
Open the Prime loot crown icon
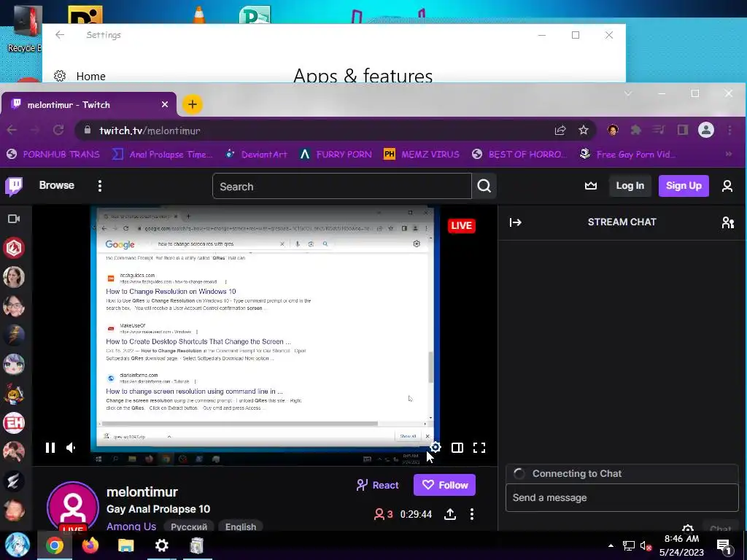pos(591,186)
